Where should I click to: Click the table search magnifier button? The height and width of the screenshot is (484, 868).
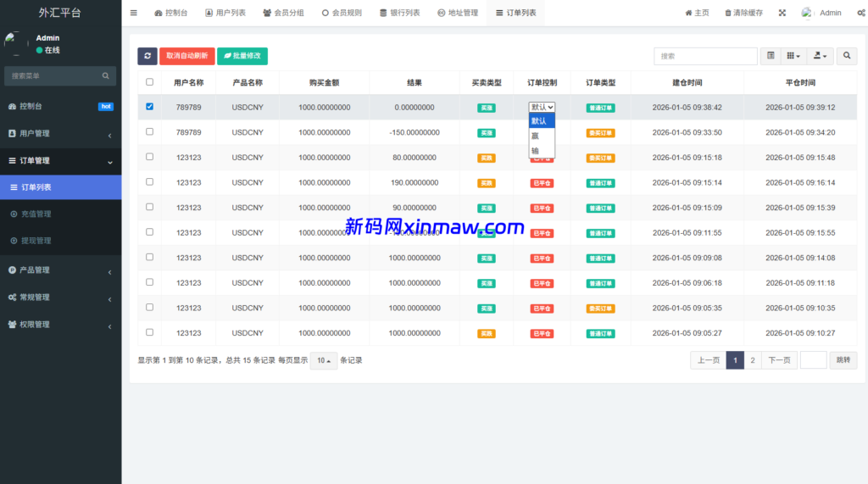pos(847,56)
